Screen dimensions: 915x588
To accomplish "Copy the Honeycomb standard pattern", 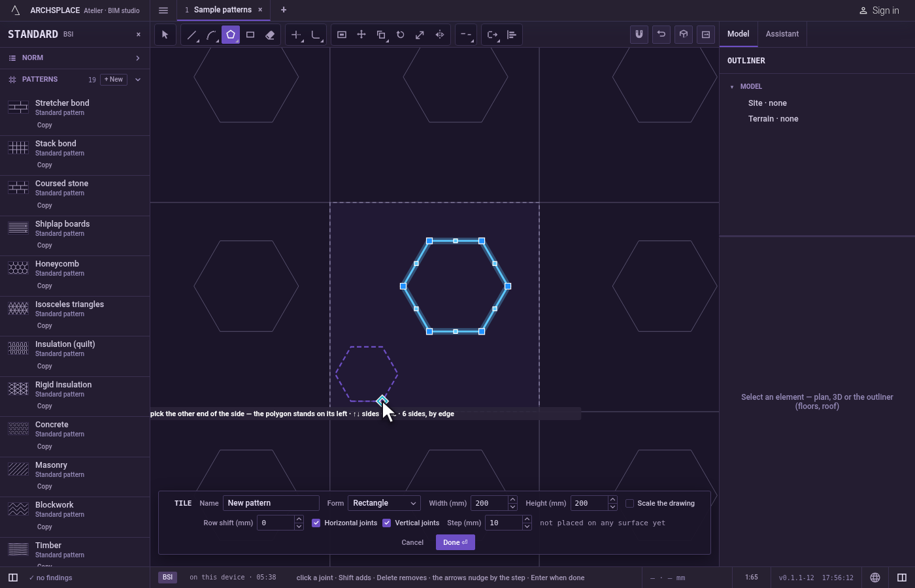I will 44,286.
